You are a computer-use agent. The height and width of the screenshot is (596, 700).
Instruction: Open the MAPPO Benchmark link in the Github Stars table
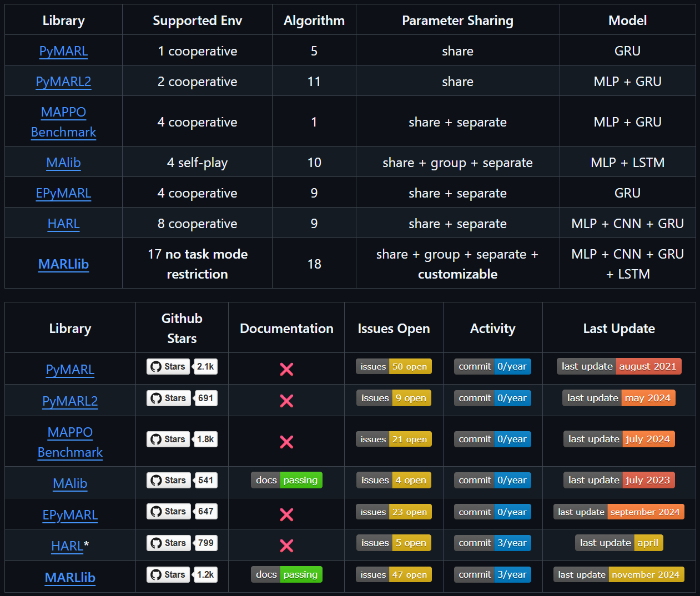pos(70,442)
